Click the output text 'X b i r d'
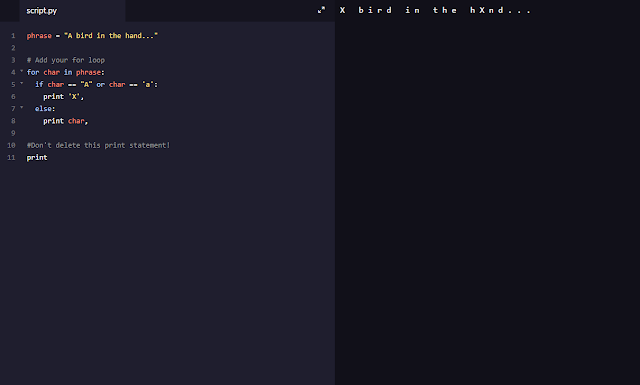Screen dimensions: 640x385 click(365, 10)
